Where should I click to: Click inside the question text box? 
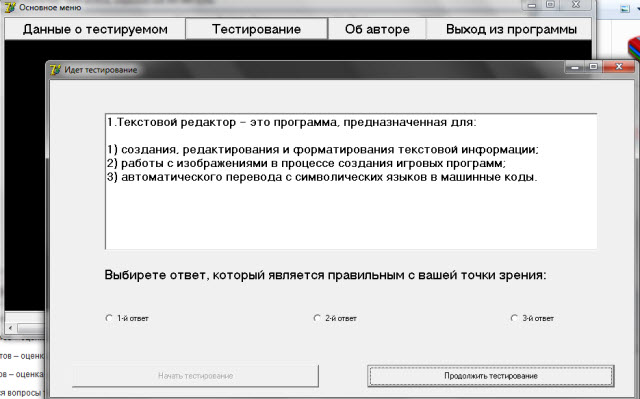[x=351, y=182]
